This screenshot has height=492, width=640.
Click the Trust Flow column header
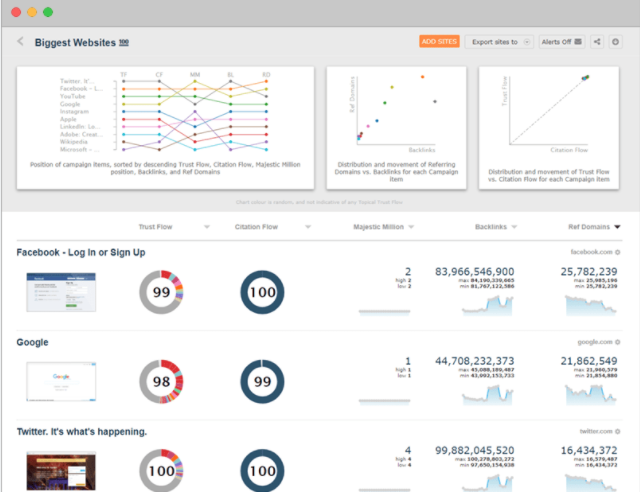click(156, 227)
